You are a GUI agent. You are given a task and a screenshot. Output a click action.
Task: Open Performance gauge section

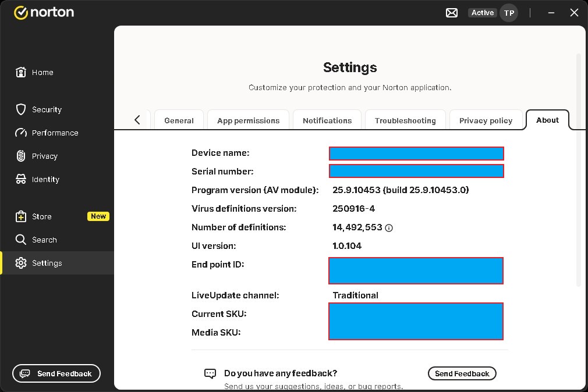click(55, 133)
